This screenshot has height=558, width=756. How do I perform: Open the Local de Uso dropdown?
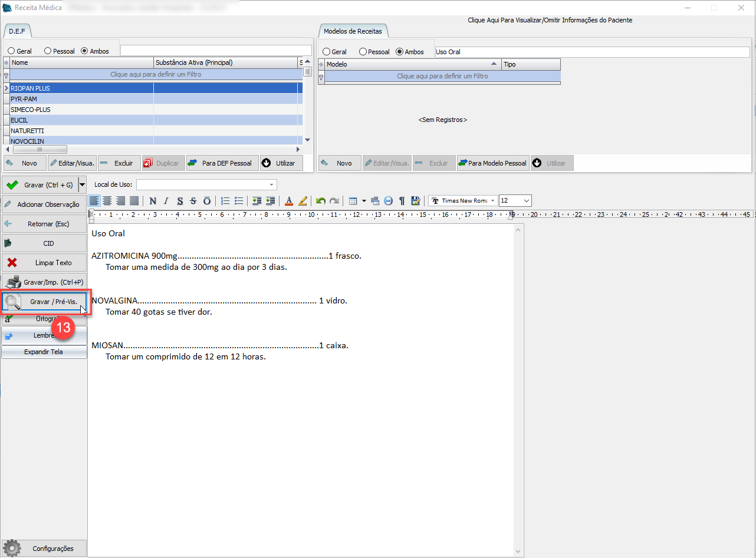click(x=271, y=184)
